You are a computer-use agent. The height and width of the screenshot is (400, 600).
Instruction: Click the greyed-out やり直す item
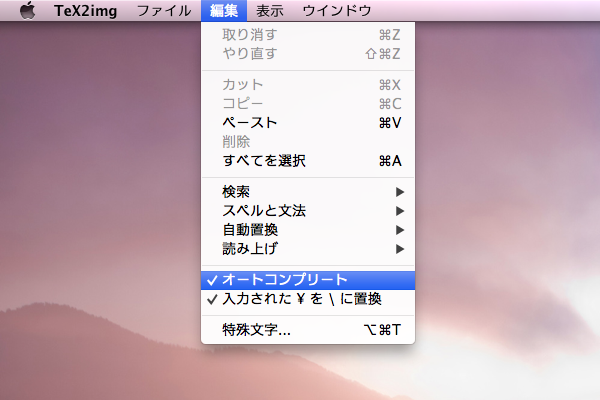pos(308,54)
